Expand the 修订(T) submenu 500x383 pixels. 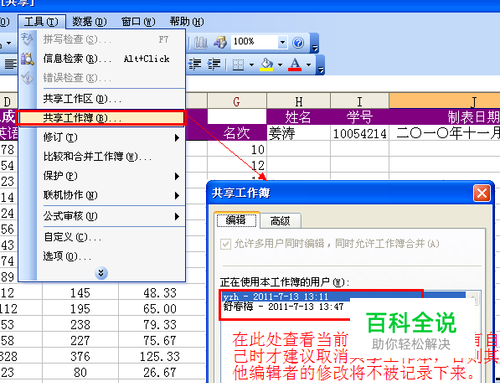[x=177, y=138]
